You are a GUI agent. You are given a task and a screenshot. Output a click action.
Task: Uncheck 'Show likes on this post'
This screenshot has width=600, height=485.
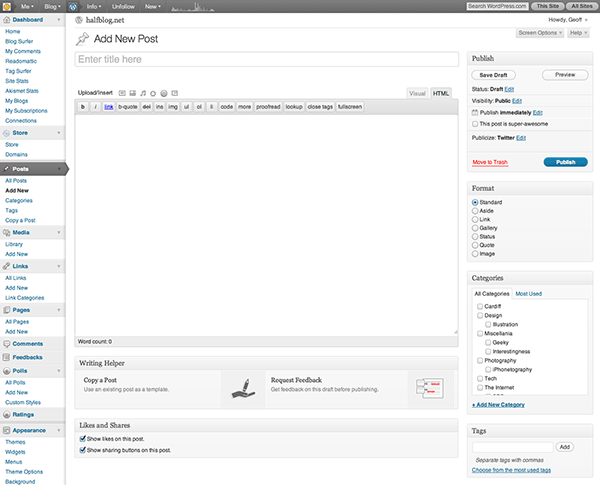coord(82,439)
